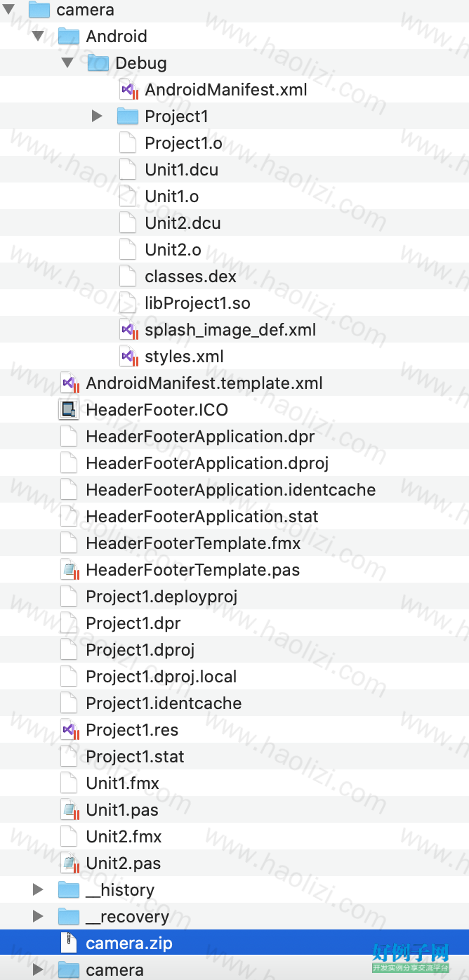Select Unit2.dcu file name
This screenshot has width=469, height=980.
[x=183, y=223]
